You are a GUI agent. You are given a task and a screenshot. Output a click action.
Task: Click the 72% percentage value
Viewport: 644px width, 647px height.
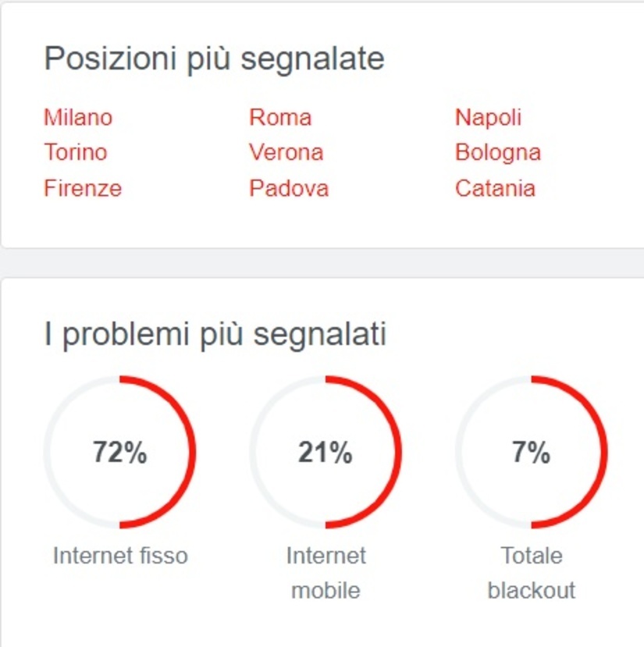tap(121, 451)
